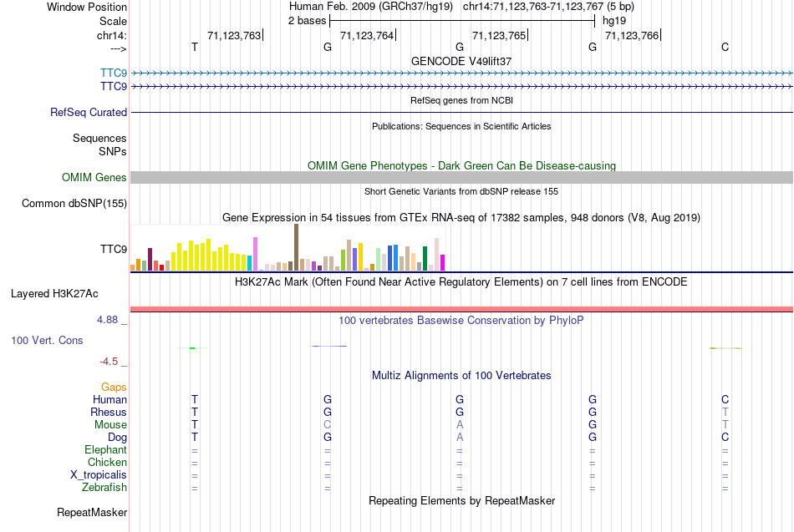Click the Dog alignment row label

(117, 438)
